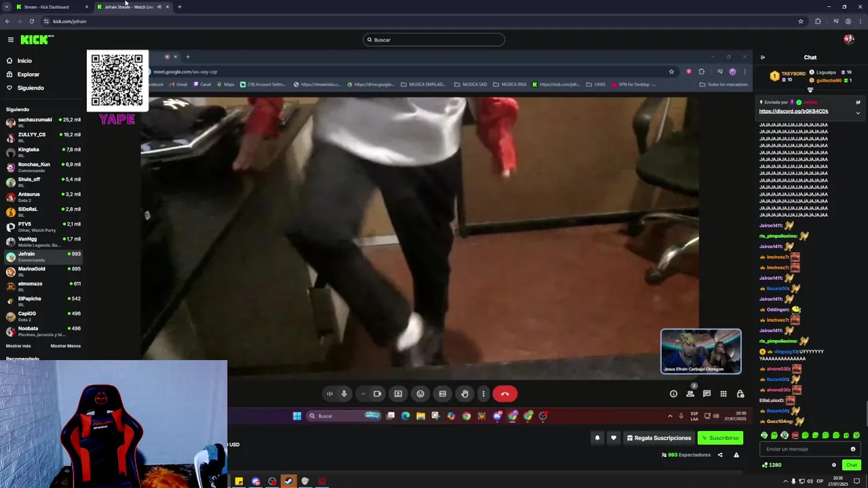Open MarinaGold channel in followed list
The image size is (868, 488).
point(43,270)
